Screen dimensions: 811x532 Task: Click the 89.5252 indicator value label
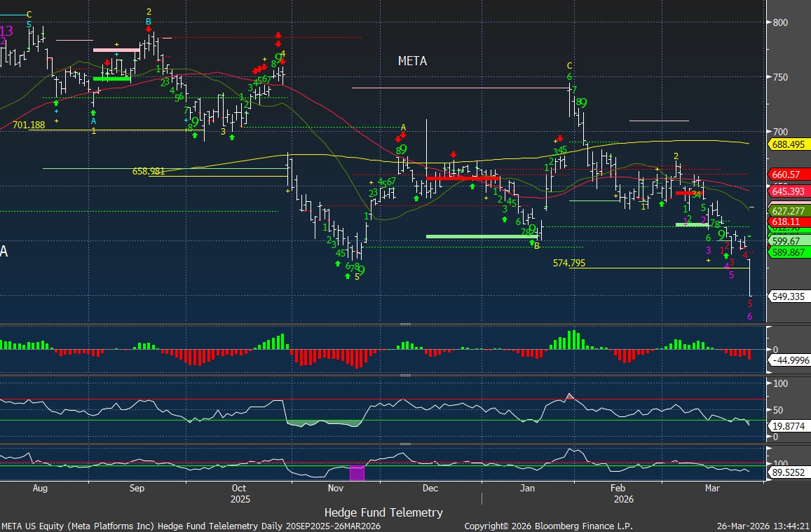click(x=789, y=473)
